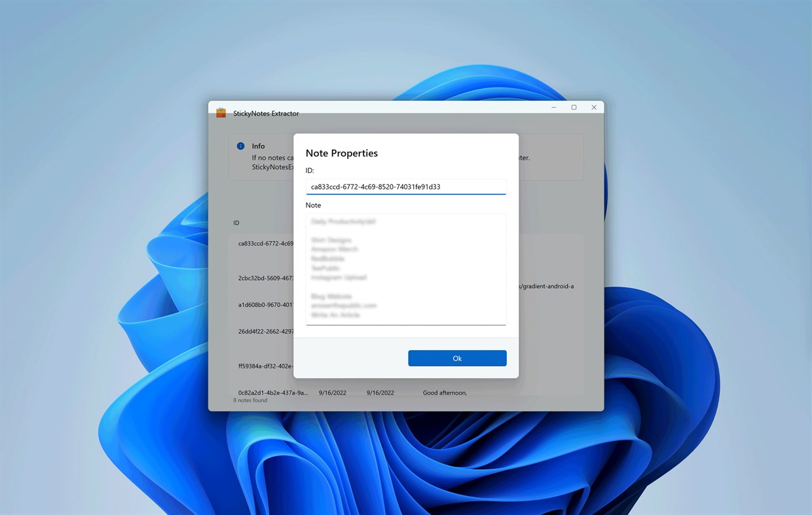The width and height of the screenshot is (812, 515).
Task: Click the StickyNotes Extractor title bar text
Action: tap(265, 113)
